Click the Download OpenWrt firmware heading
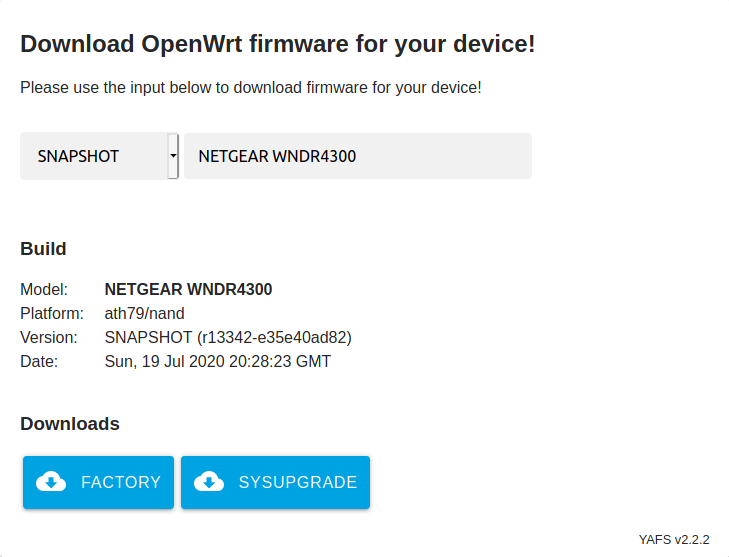The width and height of the screenshot is (729, 557). click(278, 44)
